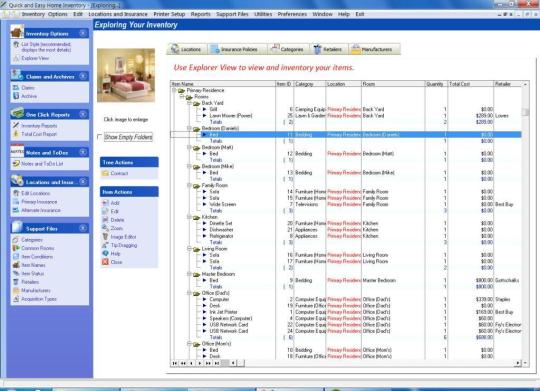Image resolution: width=540 pixels, height=391 pixels.
Task: Sort by the Total Cost column header
Action: (x=470, y=84)
